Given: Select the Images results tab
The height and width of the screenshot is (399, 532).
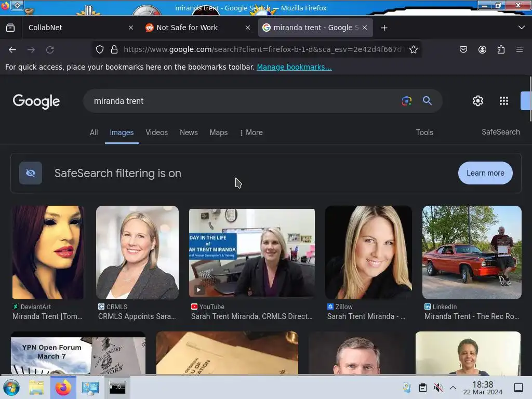Looking at the screenshot, I should [x=122, y=132].
